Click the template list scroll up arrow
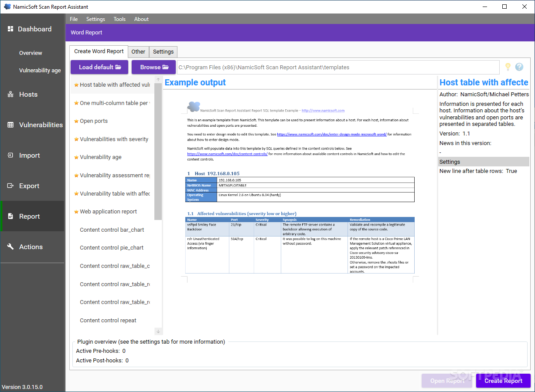Viewport: 535px width, 392px height. [158, 80]
